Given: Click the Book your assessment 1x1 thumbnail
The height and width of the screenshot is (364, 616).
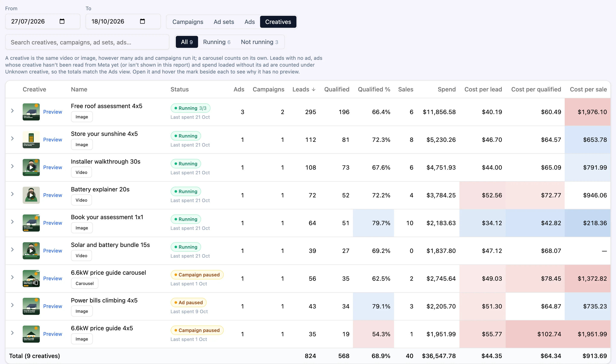Looking at the screenshot, I should (31, 223).
